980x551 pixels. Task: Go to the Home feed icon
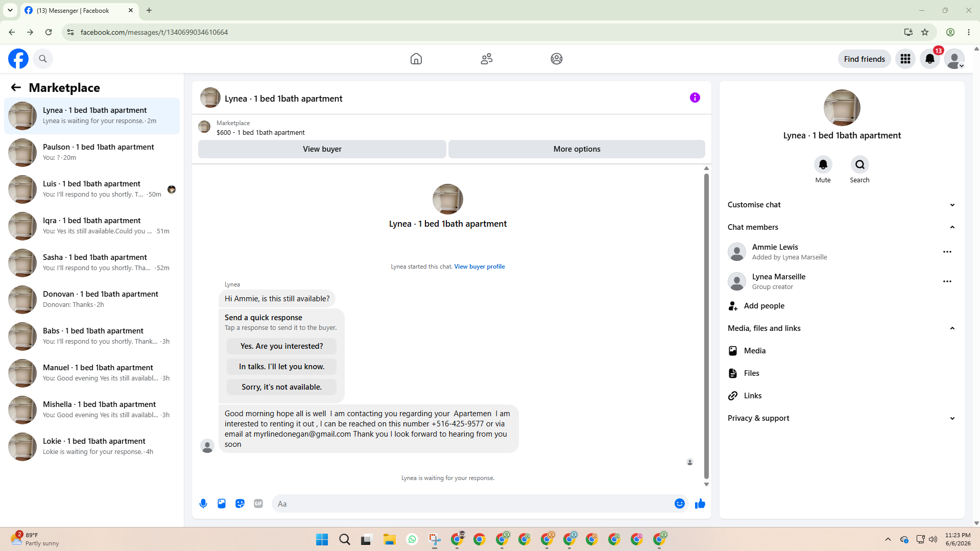pyautogui.click(x=416, y=59)
